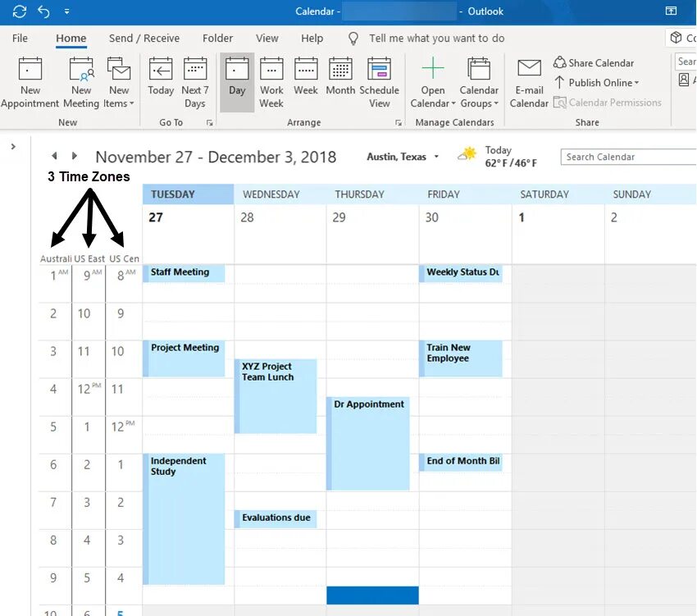This screenshot has width=697, height=616.
Task: Open Customize Quick Access Toolbar dropdown
Action: pos(66,11)
